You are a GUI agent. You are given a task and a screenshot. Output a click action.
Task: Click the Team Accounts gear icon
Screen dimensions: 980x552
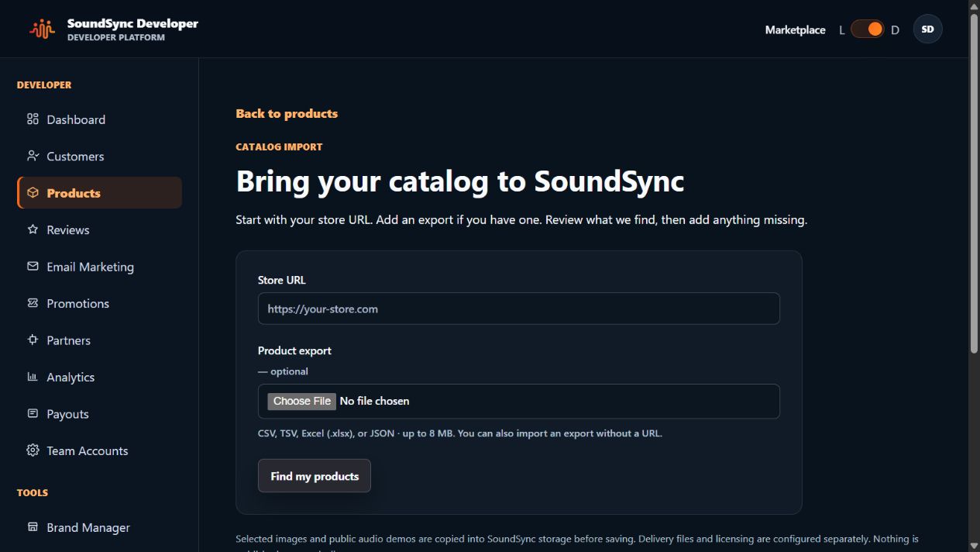point(33,450)
